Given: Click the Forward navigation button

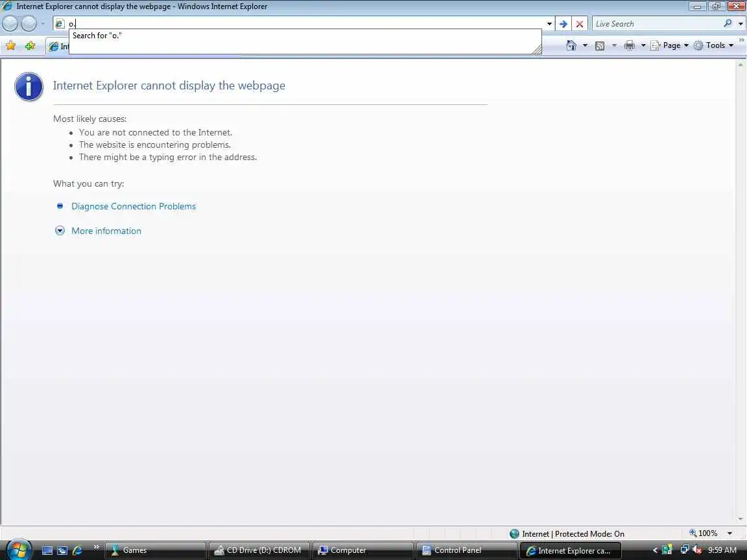Looking at the screenshot, I should pos(29,23).
